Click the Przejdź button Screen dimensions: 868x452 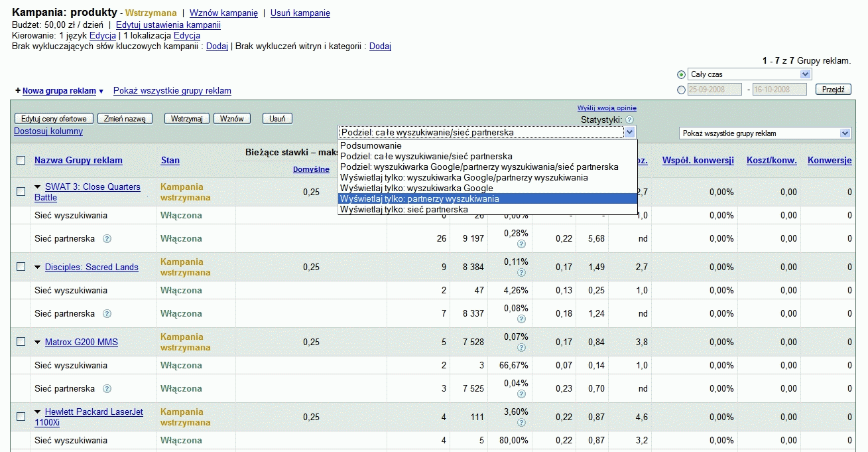[834, 90]
